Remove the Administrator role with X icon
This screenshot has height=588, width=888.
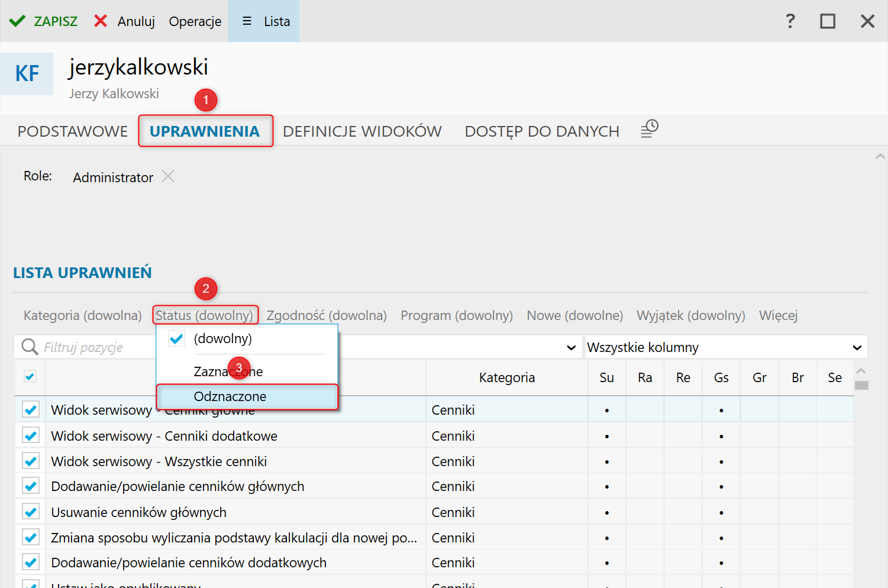168,176
